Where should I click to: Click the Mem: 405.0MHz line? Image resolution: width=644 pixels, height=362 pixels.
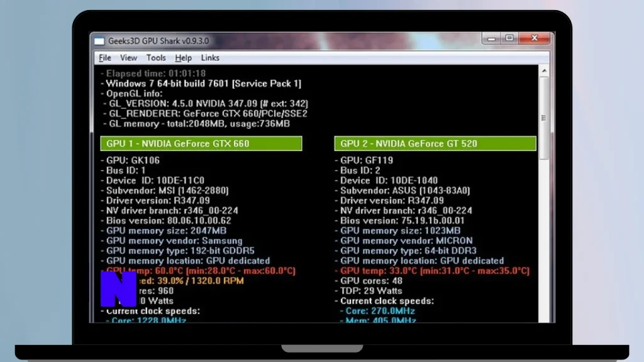point(378,320)
